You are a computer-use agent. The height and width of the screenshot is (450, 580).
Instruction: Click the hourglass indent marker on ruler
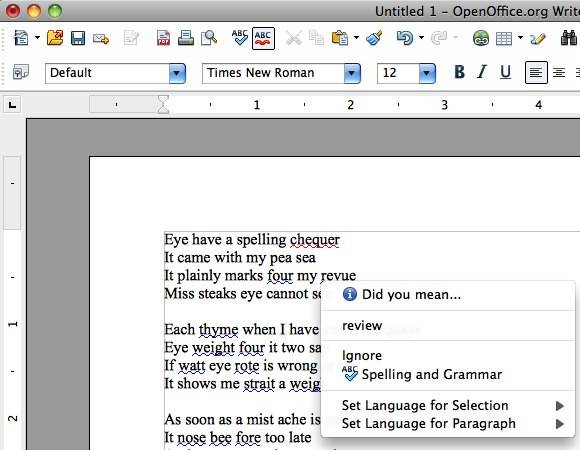tap(163, 104)
